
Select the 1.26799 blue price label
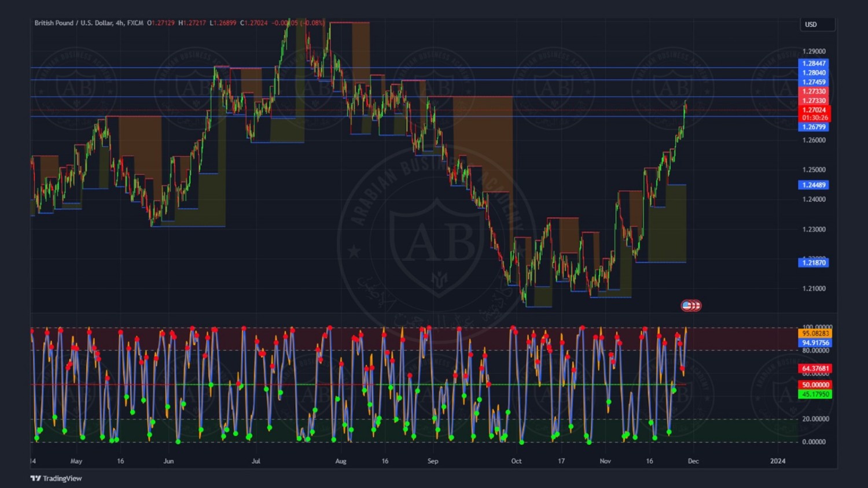click(x=814, y=127)
